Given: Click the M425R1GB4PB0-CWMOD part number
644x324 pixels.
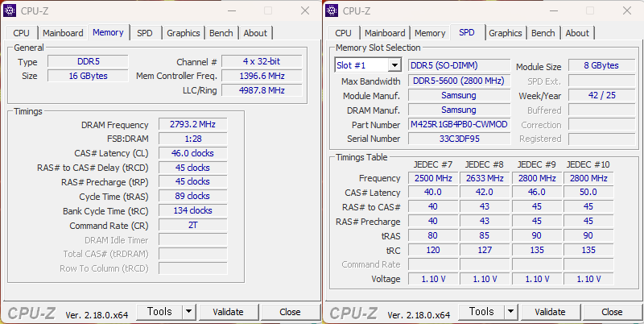Looking at the screenshot, I should tap(459, 124).
